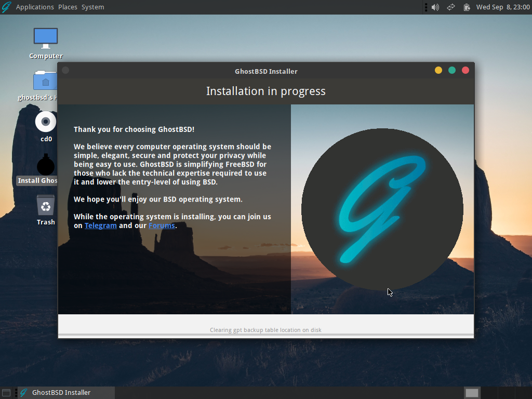
Task: Click the large GhostBSD G logo image
Action: 382,209
